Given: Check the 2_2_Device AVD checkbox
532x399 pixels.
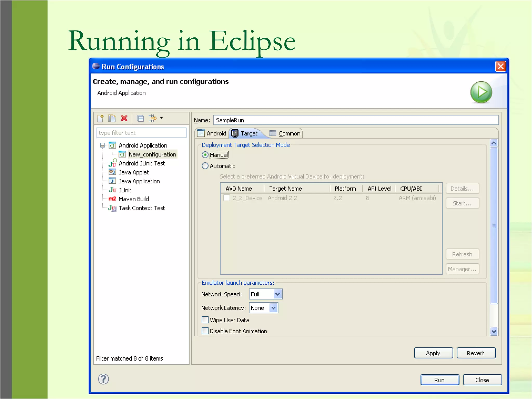Looking at the screenshot, I should (x=227, y=198).
